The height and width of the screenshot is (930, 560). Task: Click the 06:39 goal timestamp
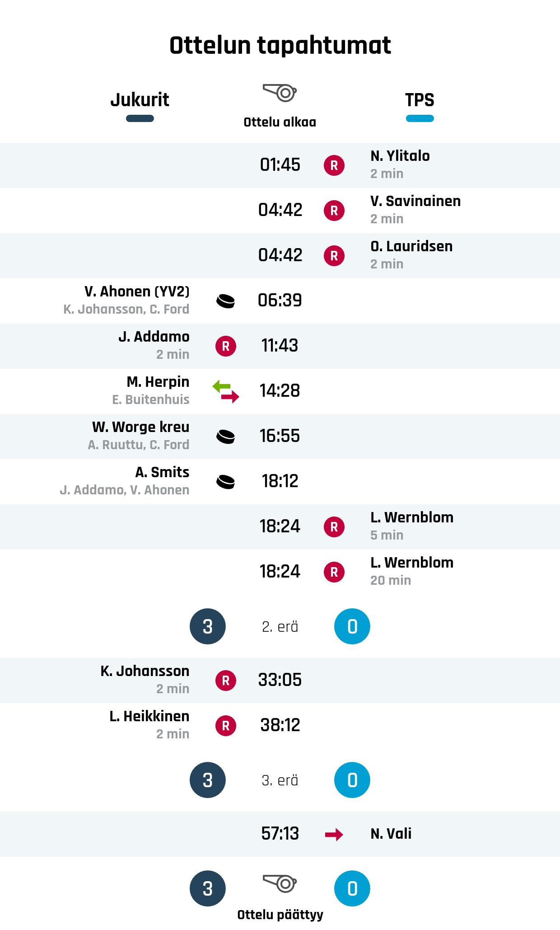pyautogui.click(x=280, y=301)
